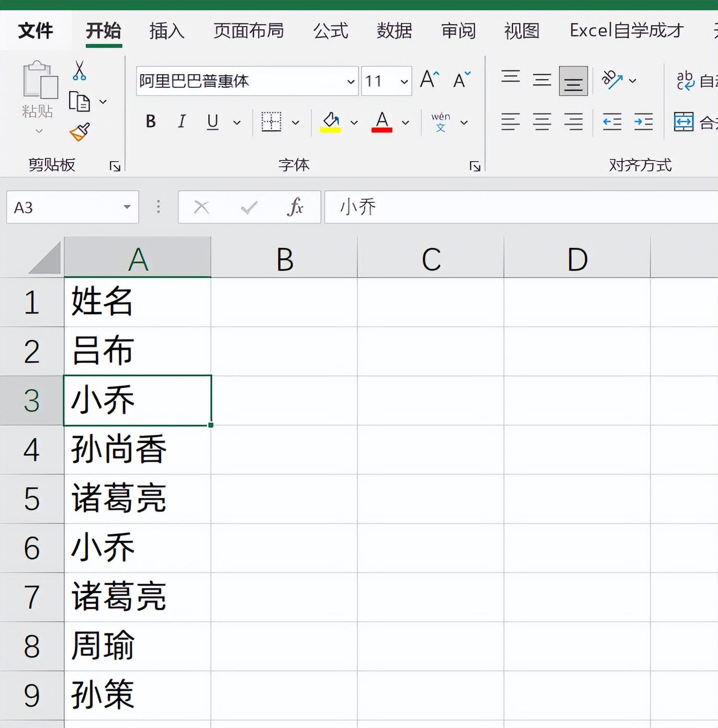The image size is (718, 728).
Task: Open font color palette arrow
Action: point(405,122)
